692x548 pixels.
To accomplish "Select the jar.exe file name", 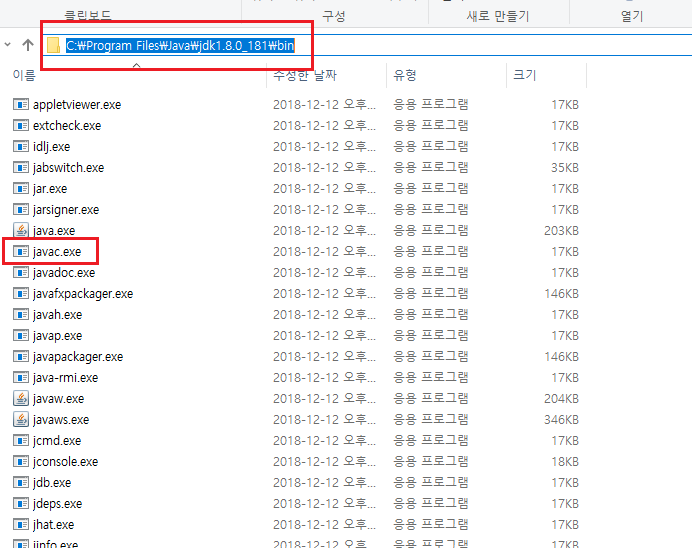I will coord(50,189).
